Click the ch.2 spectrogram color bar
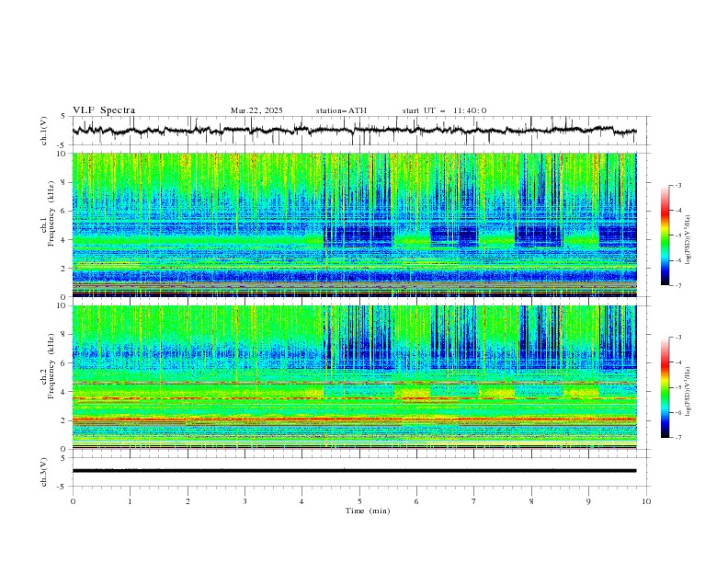The height and width of the screenshot is (563, 728). pos(665,387)
